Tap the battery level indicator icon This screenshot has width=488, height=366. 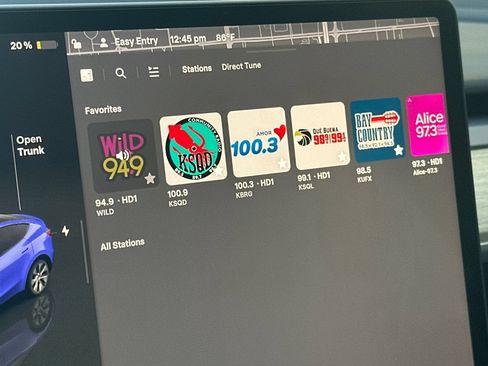[47, 45]
